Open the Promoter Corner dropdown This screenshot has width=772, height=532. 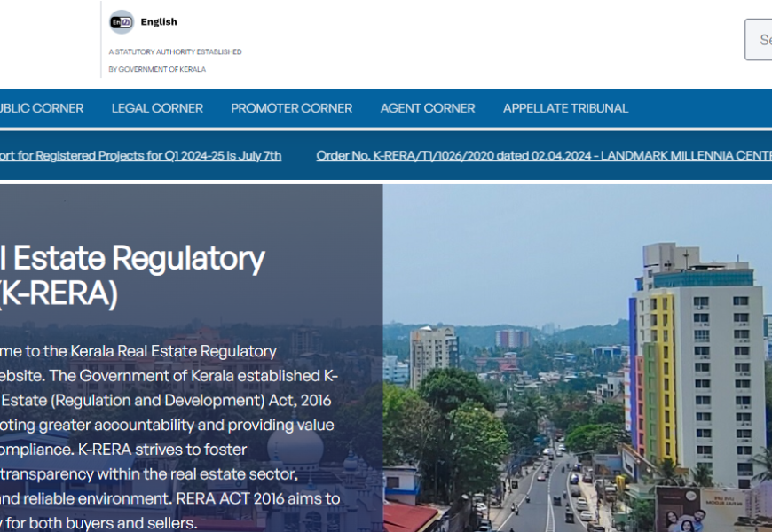point(291,108)
